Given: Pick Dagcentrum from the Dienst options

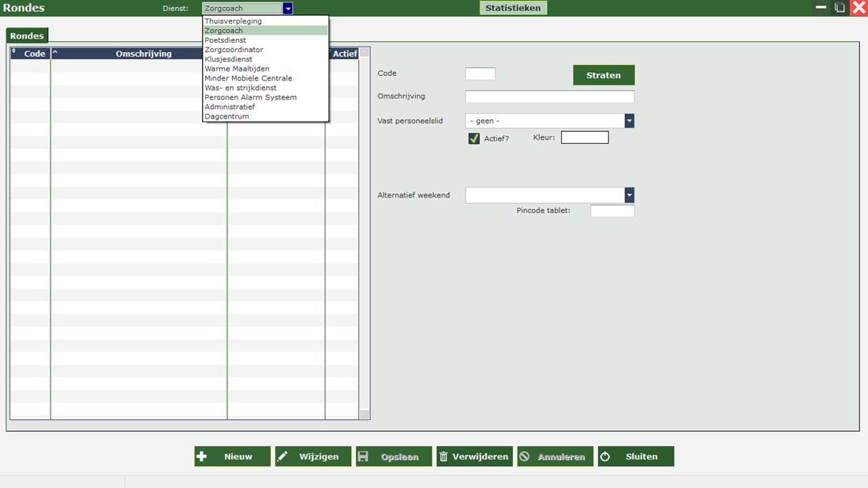Looking at the screenshot, I should [x=226, y=116].
